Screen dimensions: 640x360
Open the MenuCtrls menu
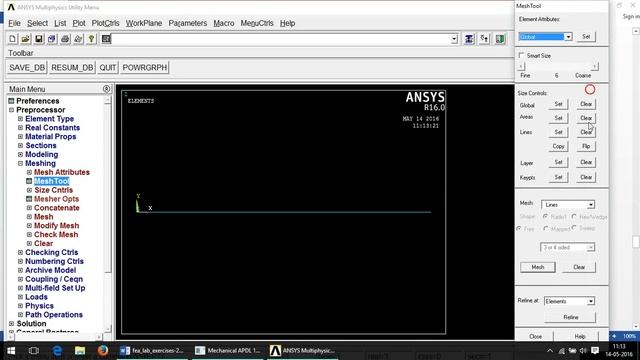[257, 23]
